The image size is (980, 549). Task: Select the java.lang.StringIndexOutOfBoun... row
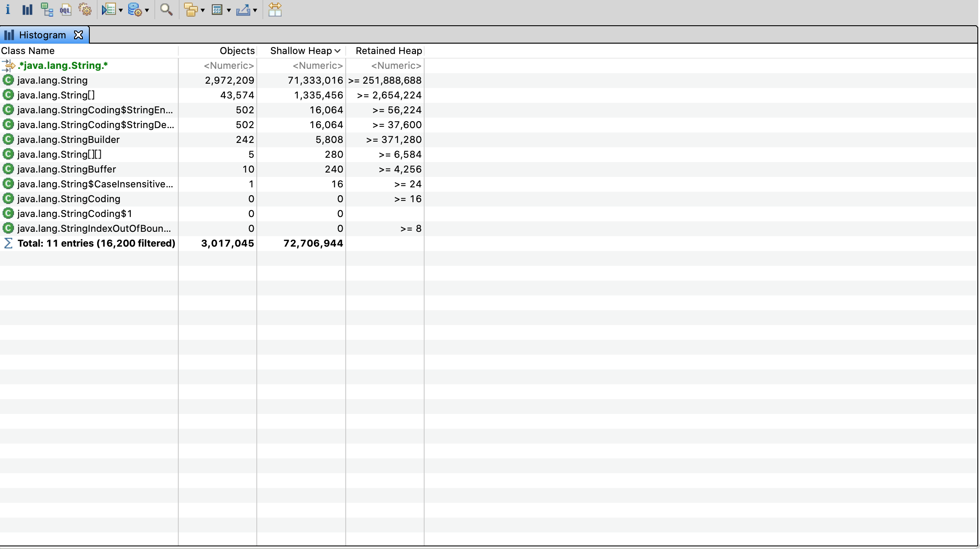coord(212,228)
